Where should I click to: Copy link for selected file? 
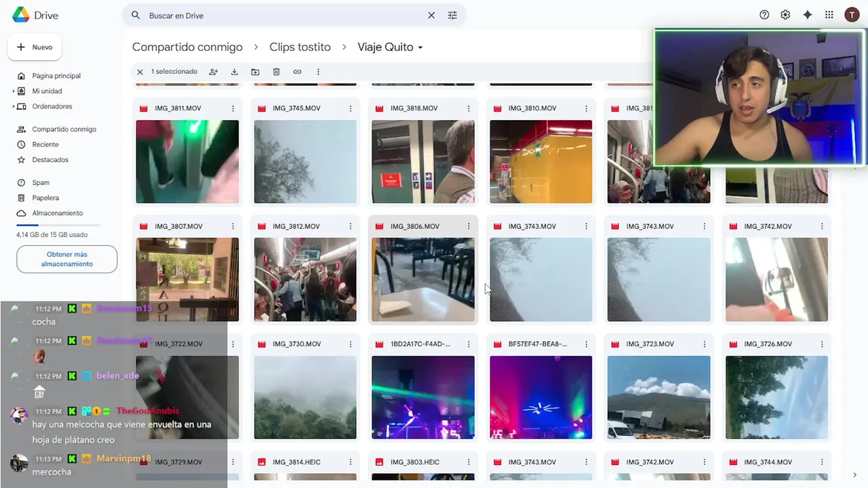pos(297,72)
